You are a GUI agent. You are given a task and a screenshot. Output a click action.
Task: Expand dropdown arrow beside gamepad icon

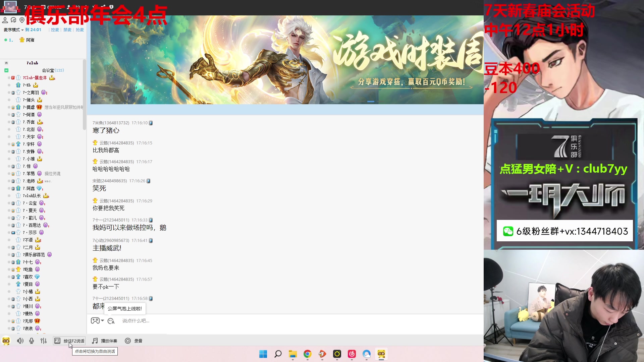tap(102, 320)
